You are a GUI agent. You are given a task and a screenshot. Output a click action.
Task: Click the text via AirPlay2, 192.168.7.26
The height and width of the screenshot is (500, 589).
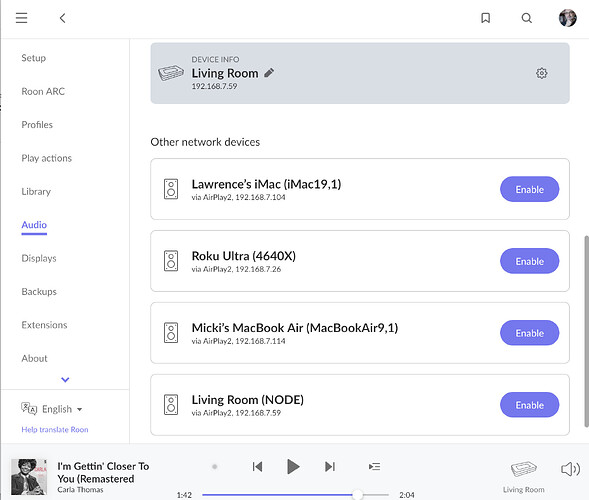(236, 269)
